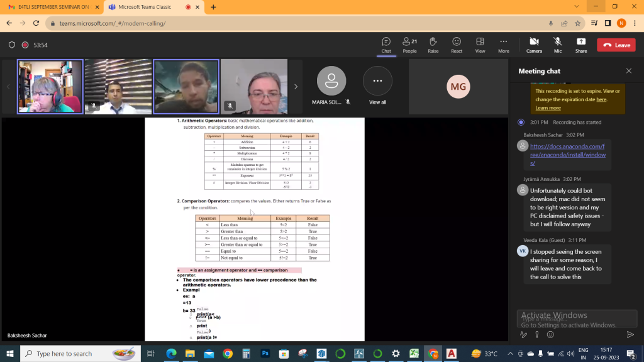Show next participants with right chevron
This screenshot has width=644, height=362.
[x=296, y=87]
